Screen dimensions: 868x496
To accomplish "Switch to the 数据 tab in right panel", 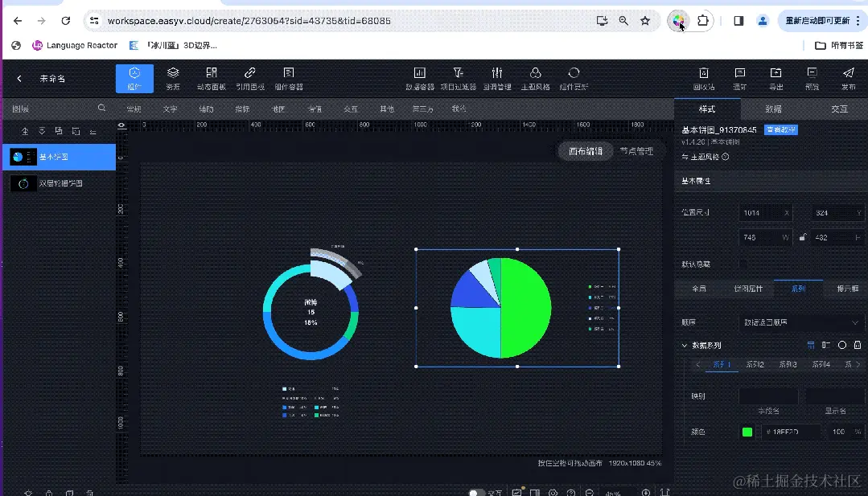I will [773, 109].
